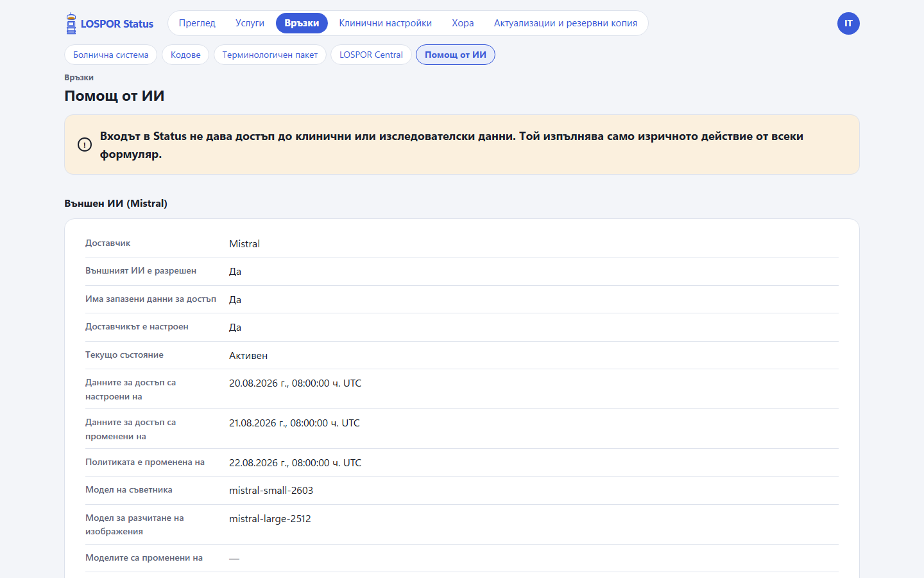This screenshot has width=924, height=578.
Task: Select the Връзки tab
Action: click(x=302, y=23)
